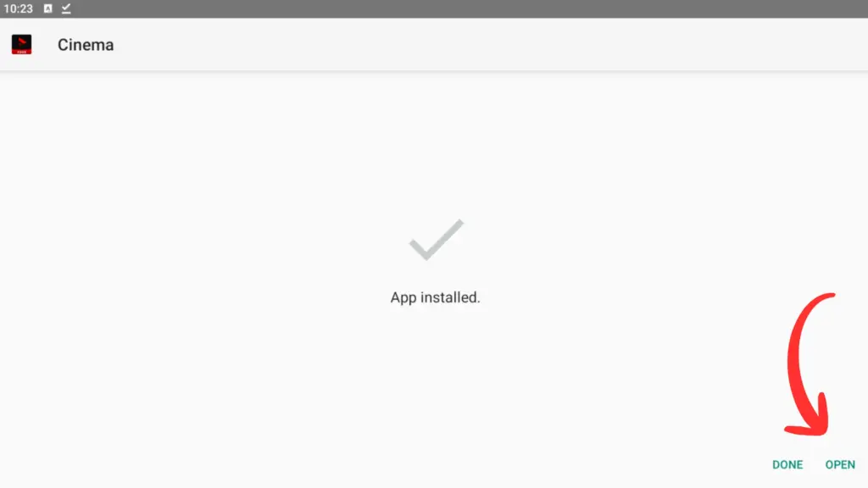This screenshot has height=488, width=868.
Task: Click the red play logo beside Cinema
Action: pos(21,44)
